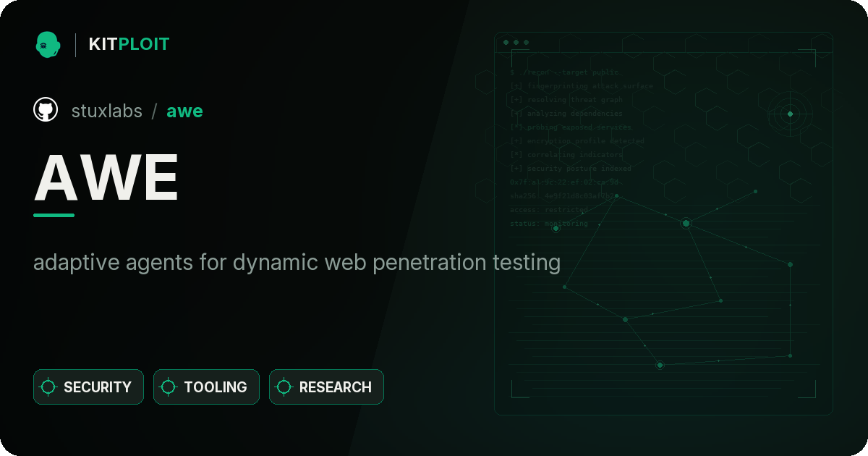868x456 pixels.
Task: Click the crosshair icon in SECURITY badge
Action: [48, 387]
